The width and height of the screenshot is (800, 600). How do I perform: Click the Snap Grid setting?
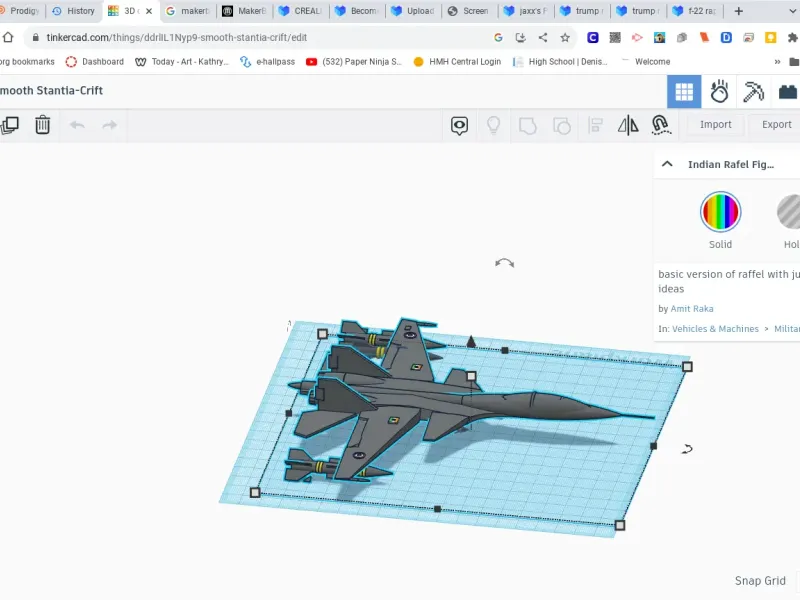tap(760, 581)
